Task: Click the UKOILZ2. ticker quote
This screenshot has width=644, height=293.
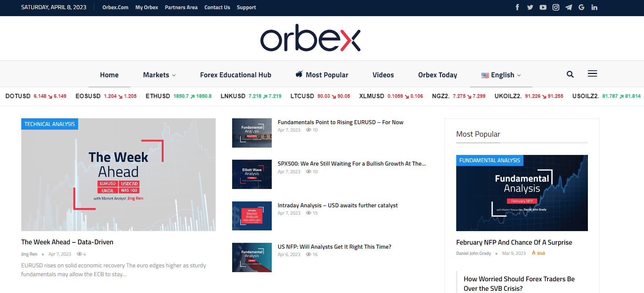Action: (529, 96)
